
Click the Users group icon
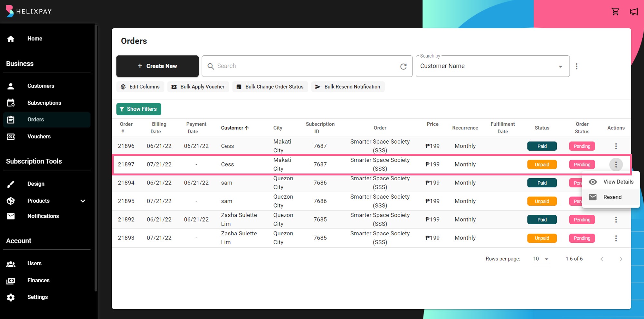(x=11, y=264)
